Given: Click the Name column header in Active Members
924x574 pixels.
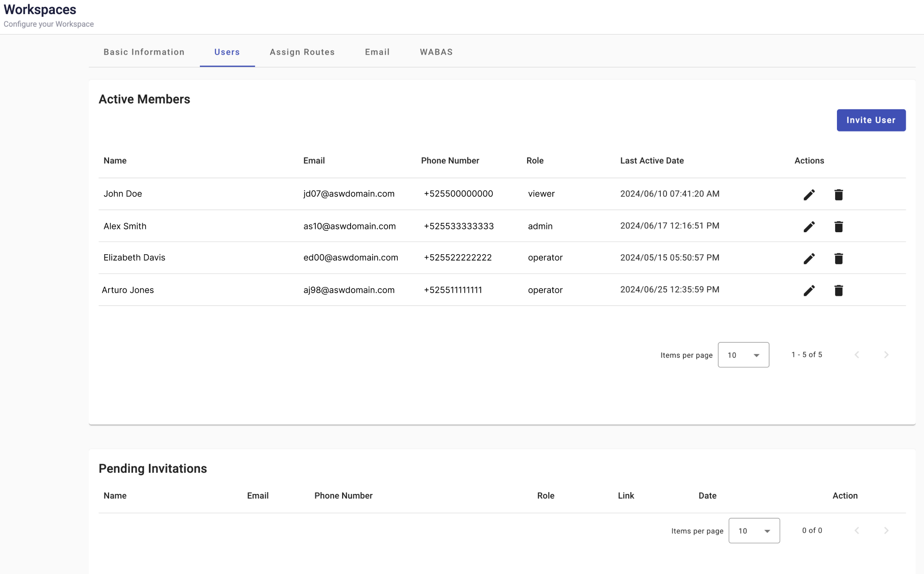Looking at the screenshot, I should (115, 161).
